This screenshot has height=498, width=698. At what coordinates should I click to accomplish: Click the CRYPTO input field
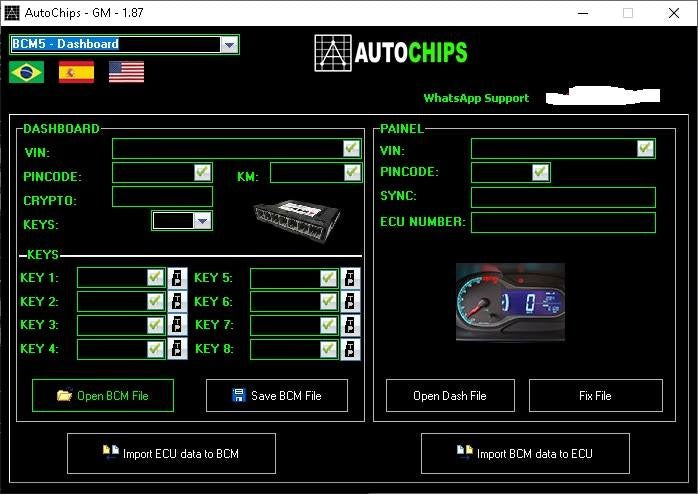(x=162, y=197)
